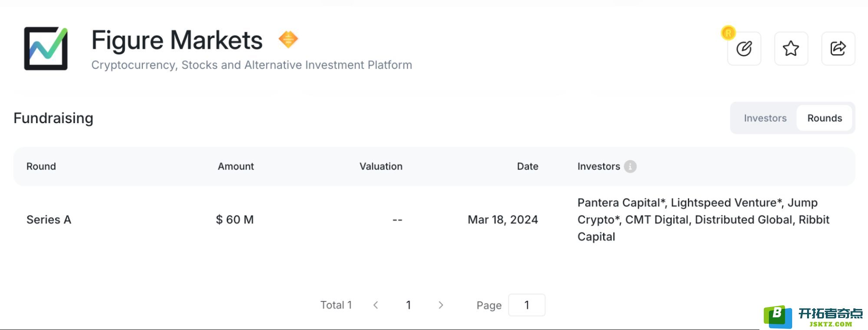Click the Figure Markets title

(177, 40)
